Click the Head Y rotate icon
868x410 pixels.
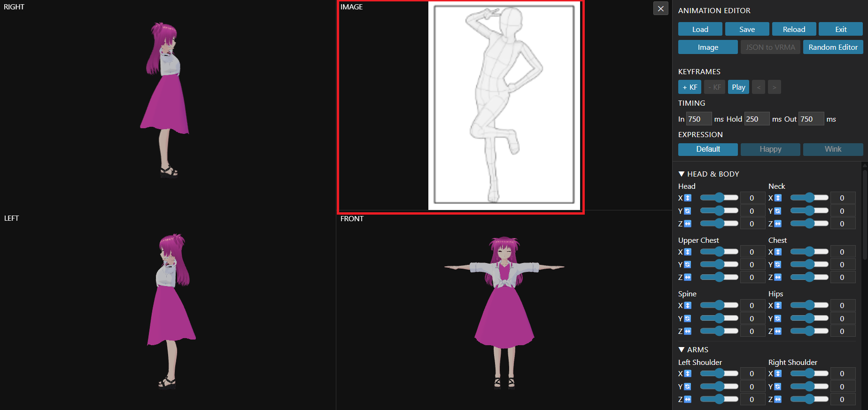[688, 211]
